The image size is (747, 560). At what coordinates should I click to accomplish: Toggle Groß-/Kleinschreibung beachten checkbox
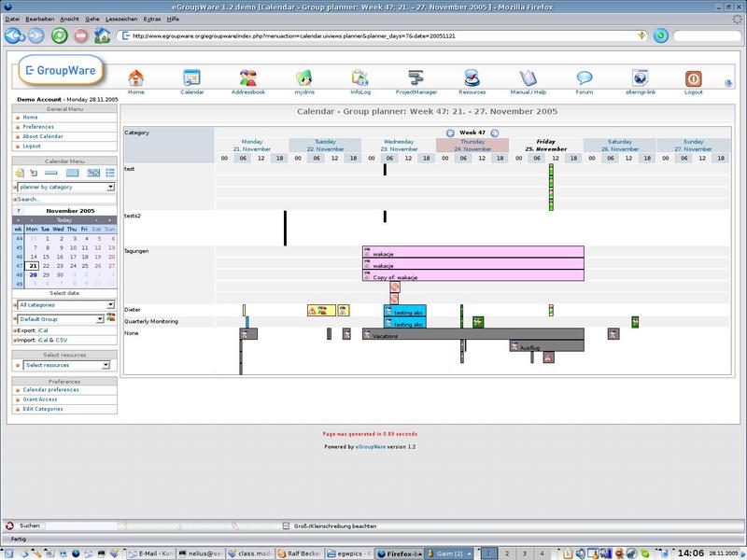click(x=287, y=526)
